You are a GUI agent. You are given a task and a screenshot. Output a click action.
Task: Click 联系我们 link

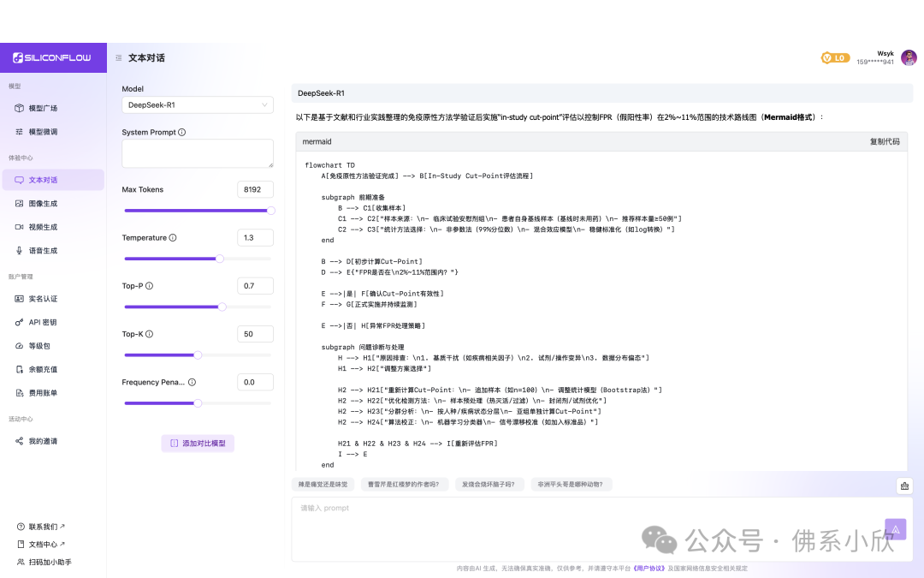(41, 527)
